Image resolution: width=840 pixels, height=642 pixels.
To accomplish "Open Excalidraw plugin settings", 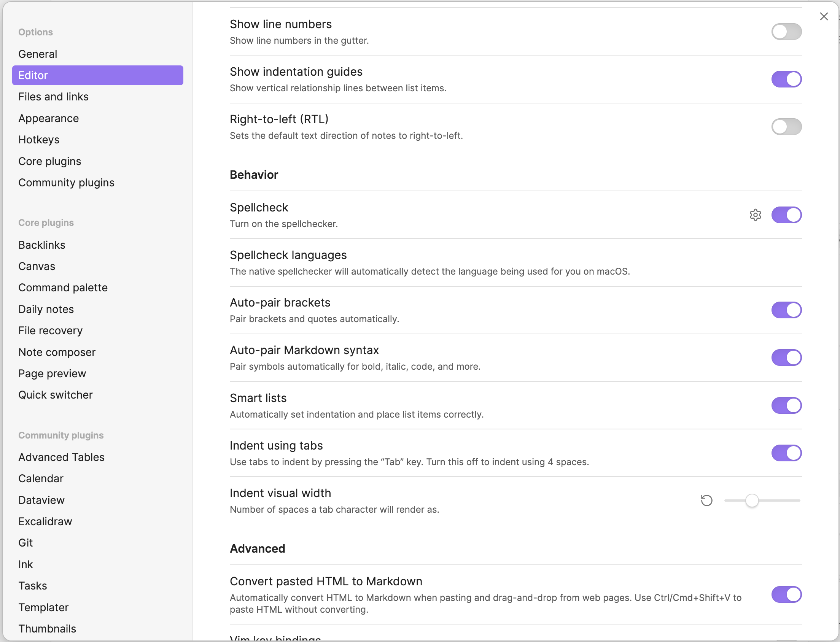I will pyautogui.click(x=45, y=521).
